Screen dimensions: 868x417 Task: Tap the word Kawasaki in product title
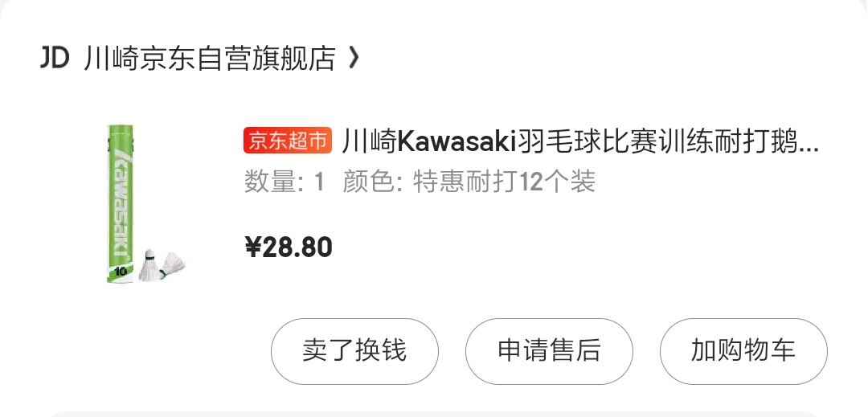tap(457, 141)
